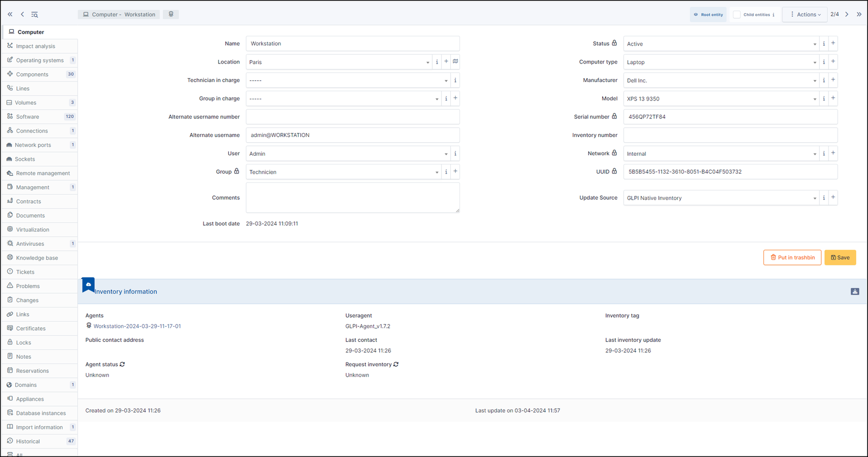The image size is (868, 457).
Task: Click the info icon beside the Model field
Action: [x=824, y=99]
